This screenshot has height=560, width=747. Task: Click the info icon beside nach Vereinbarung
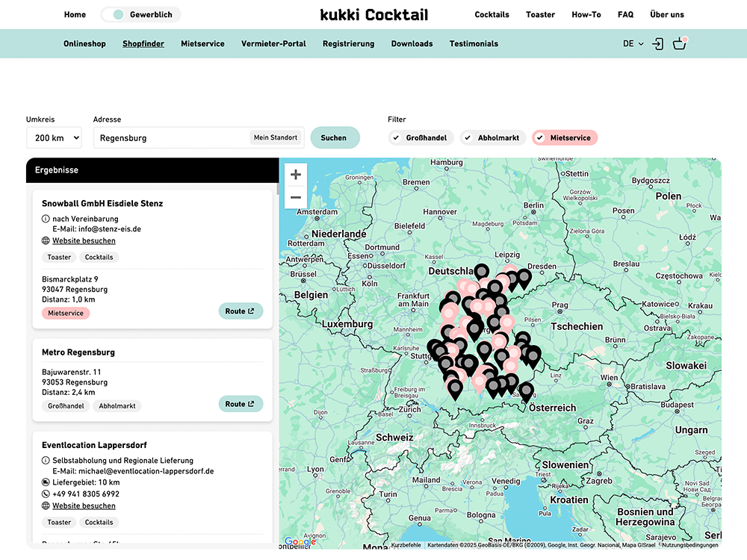click(46, 219)
